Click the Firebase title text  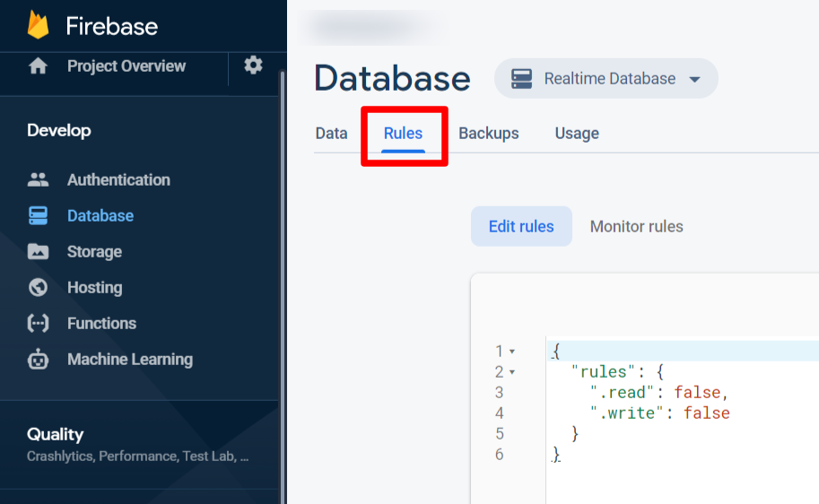tap(112, 26)
